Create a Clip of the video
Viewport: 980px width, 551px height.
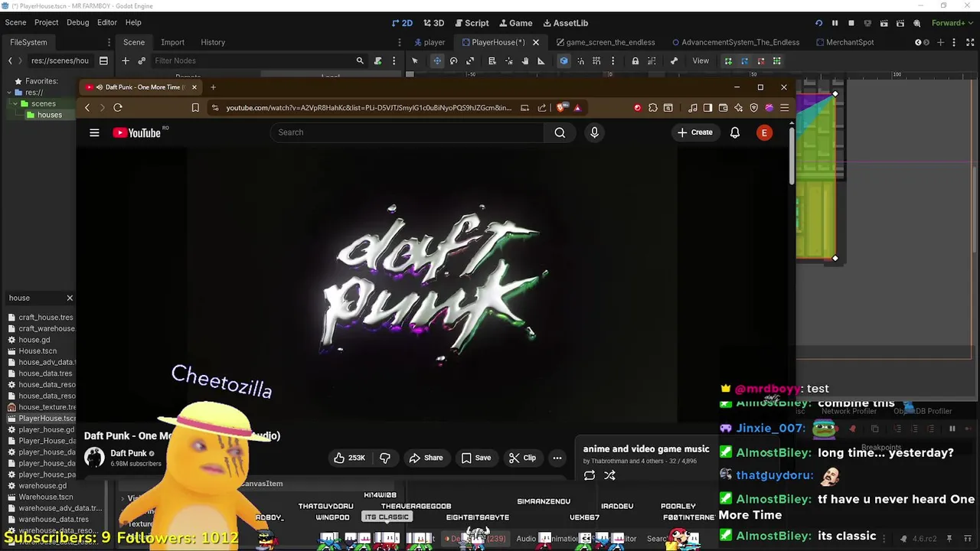(x=522, y=458)
